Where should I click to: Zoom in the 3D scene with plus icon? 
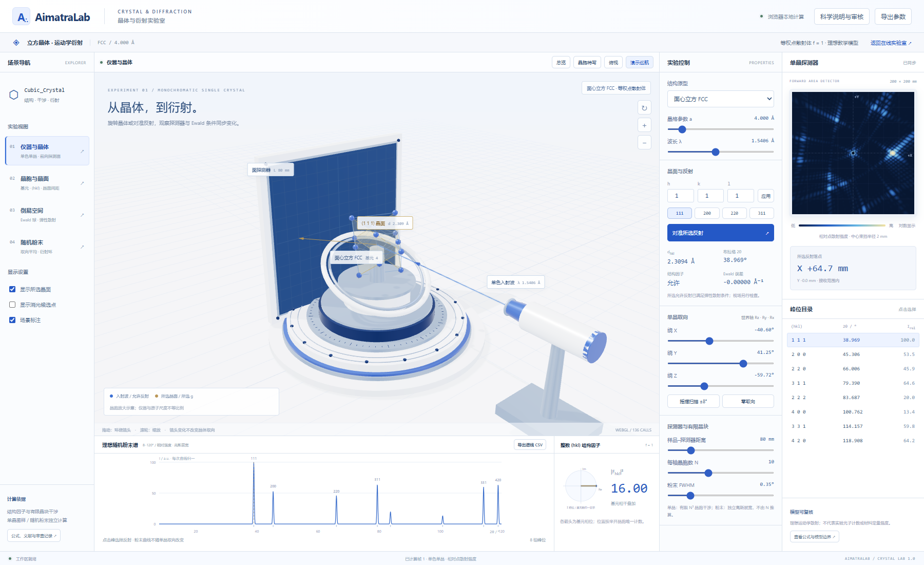tap(644, 125)
